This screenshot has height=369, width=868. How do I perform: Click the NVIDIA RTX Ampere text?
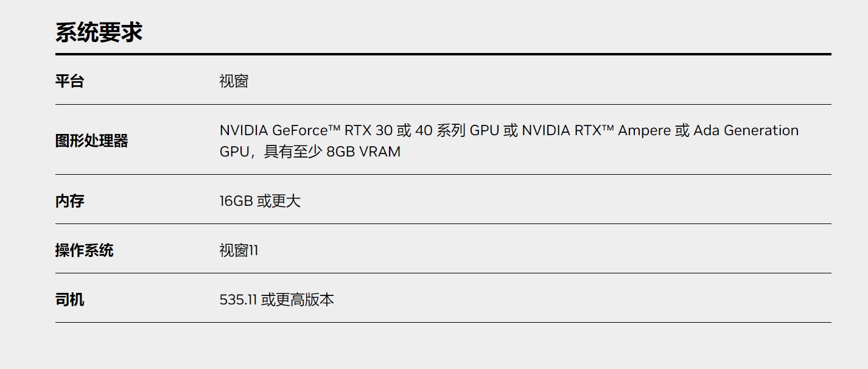point(596,130)
